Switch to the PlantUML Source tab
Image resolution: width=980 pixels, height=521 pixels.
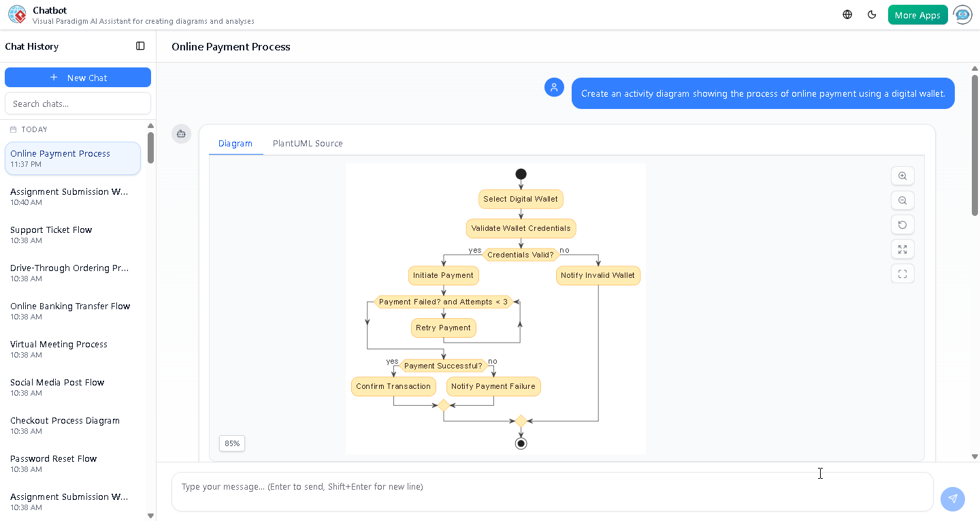pos(308,143)
